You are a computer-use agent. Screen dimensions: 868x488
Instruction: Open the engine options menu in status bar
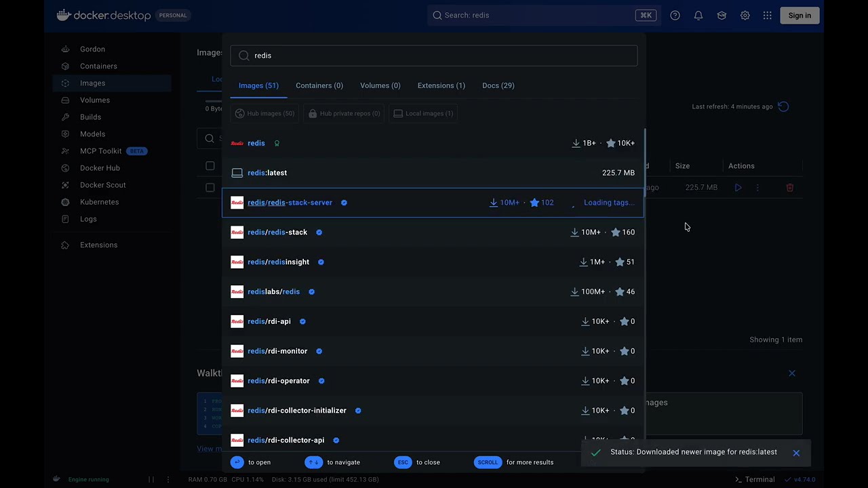tap(170, 479)
